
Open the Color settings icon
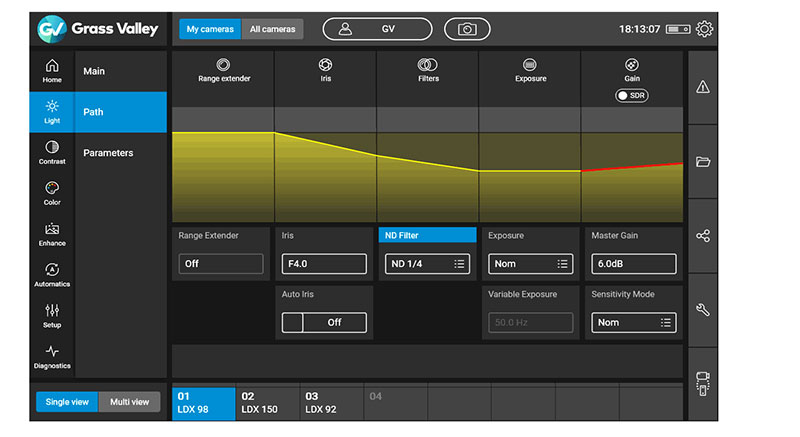52,193
